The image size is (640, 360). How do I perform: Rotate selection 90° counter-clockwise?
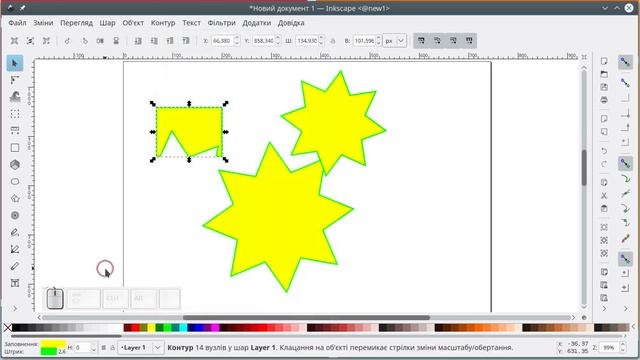68,40
